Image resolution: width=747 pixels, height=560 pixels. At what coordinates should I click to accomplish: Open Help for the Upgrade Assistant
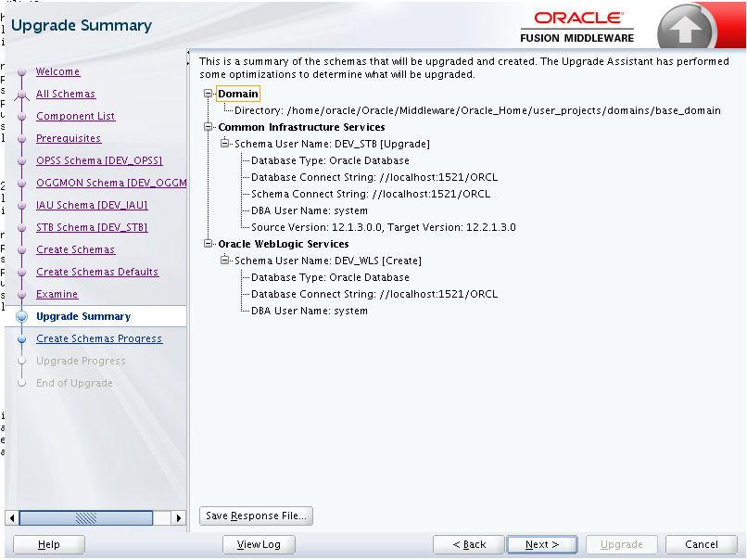tap(48, 544)
